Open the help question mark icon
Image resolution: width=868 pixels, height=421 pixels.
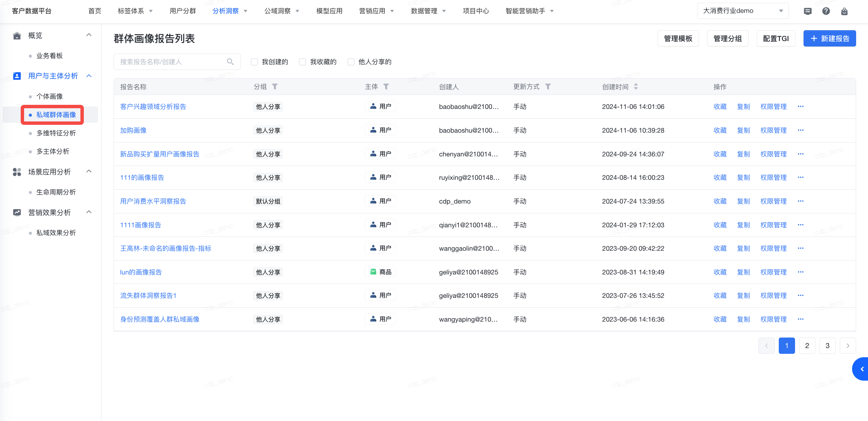tap(826, 11)
